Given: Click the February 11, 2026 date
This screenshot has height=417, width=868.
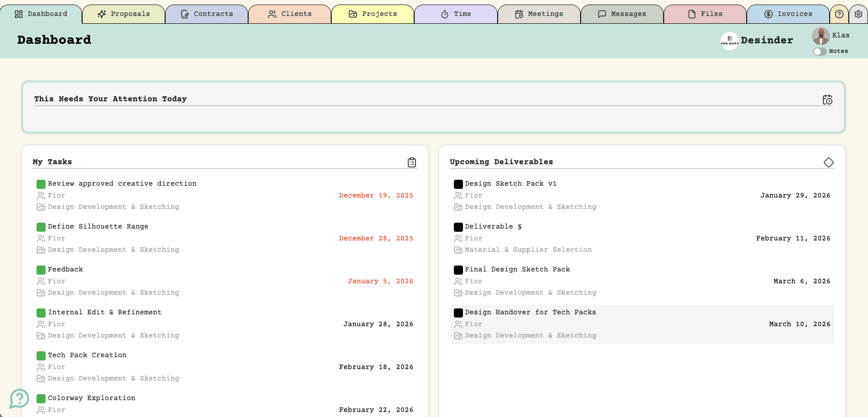Looking at the screenshot, I should click(x=793, y=238).
